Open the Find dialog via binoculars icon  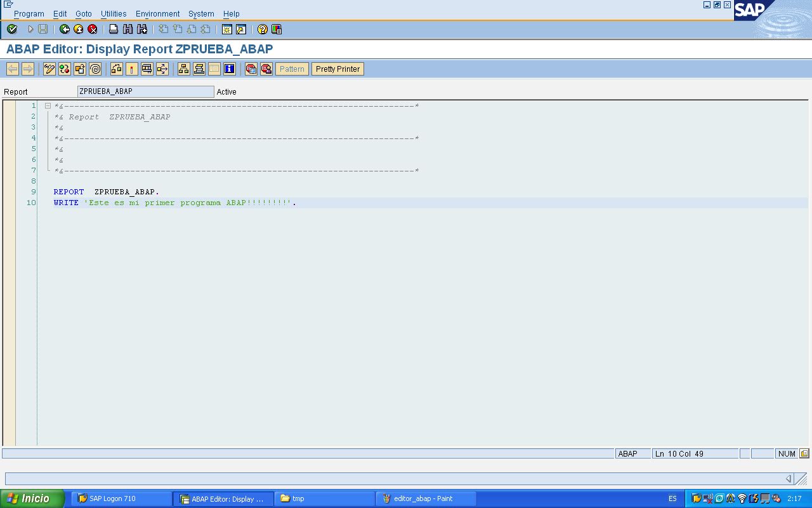coord(127,29)
